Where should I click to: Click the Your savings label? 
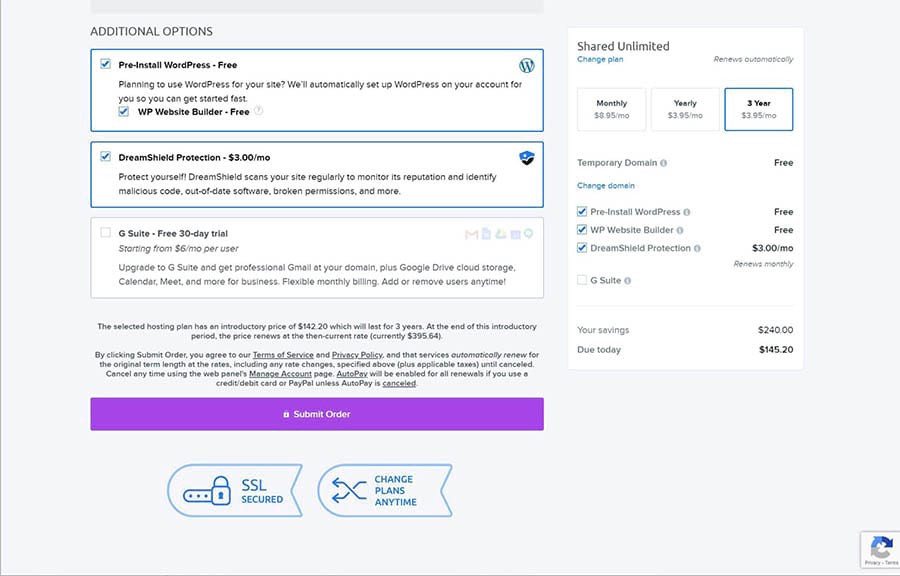click(603, 330)
